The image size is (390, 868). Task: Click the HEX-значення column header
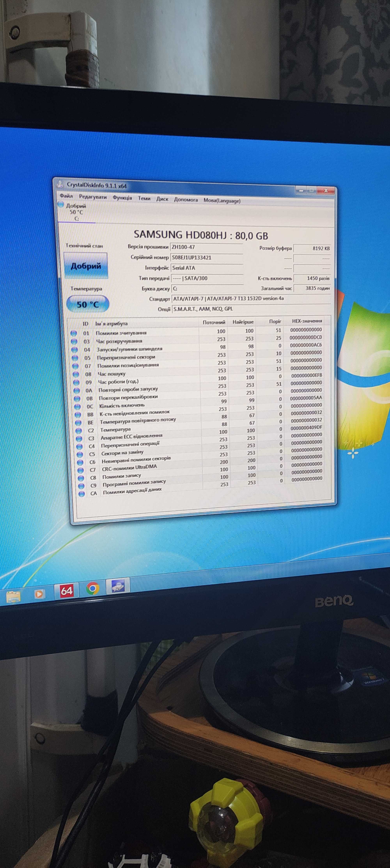click(x=307, y=321)
